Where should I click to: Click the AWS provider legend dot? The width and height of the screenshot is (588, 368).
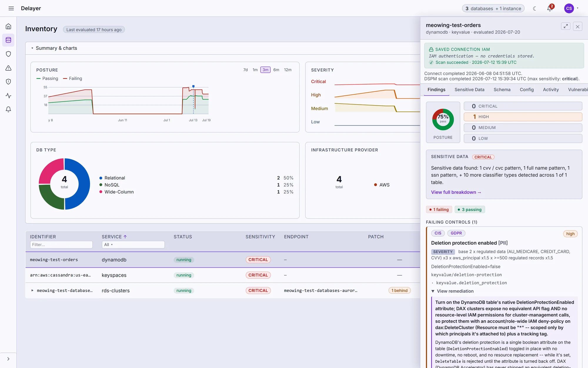(x=375, y=185)
